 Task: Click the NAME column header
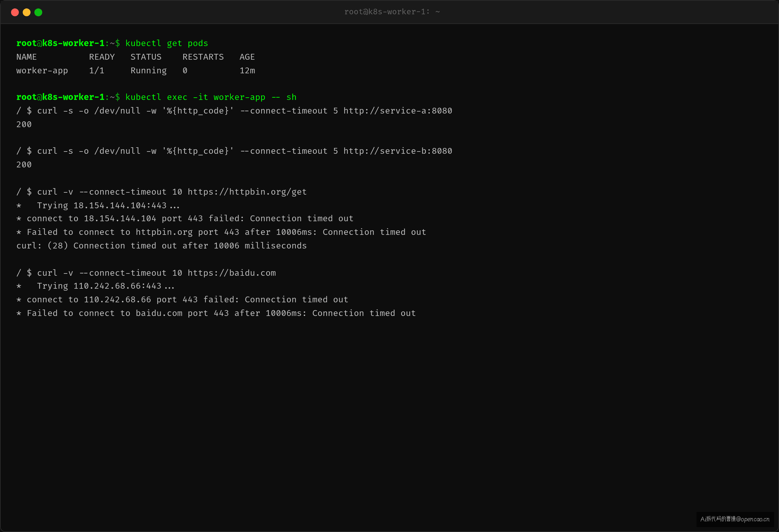[x=27, y=57]
